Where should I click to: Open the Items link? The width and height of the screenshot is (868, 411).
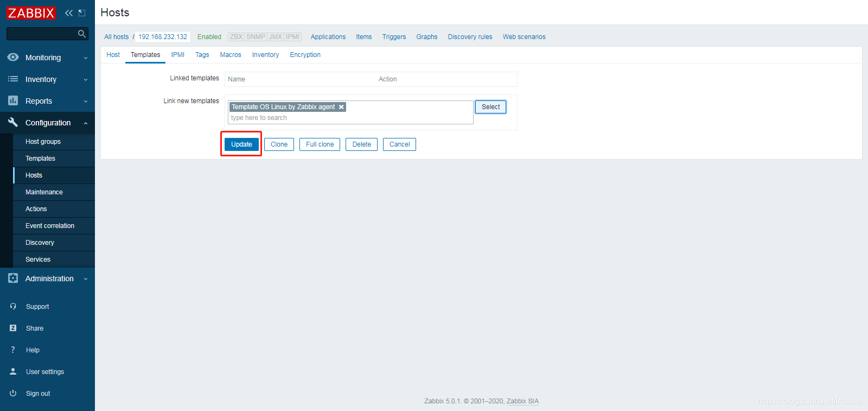pos(364,37)
